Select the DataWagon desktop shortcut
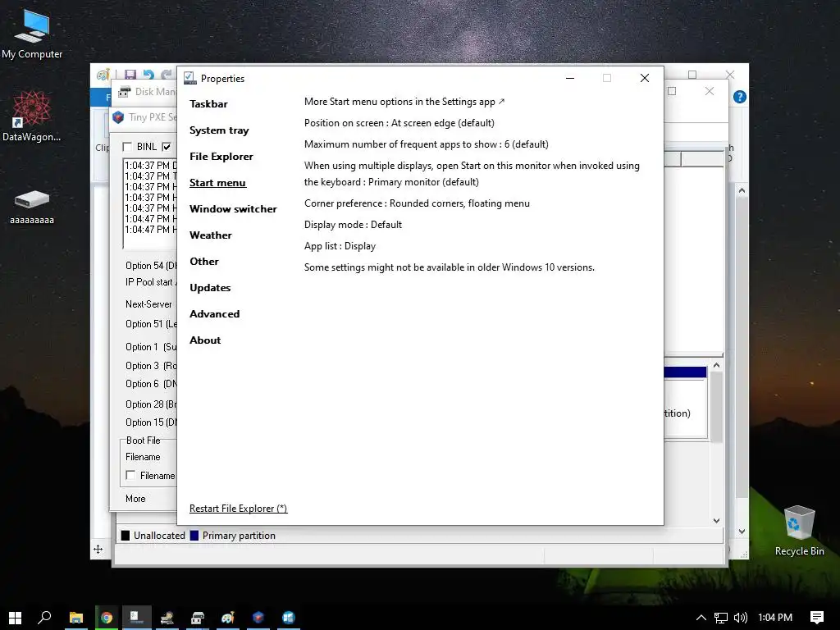 [32, 116]
